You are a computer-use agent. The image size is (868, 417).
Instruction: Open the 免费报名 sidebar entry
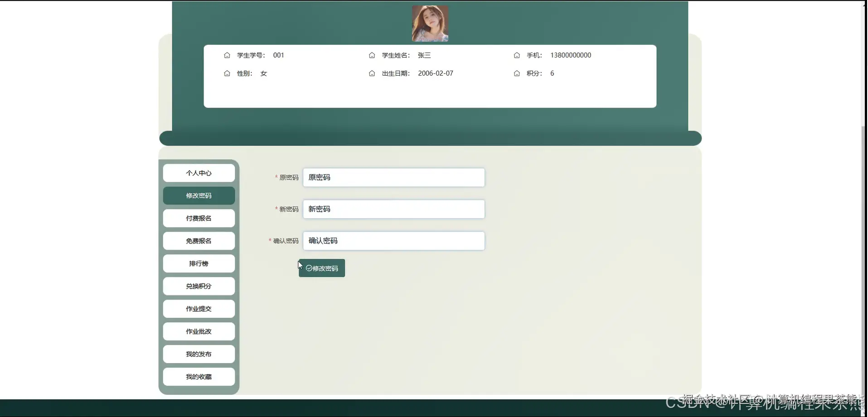(x=199, y=241)
